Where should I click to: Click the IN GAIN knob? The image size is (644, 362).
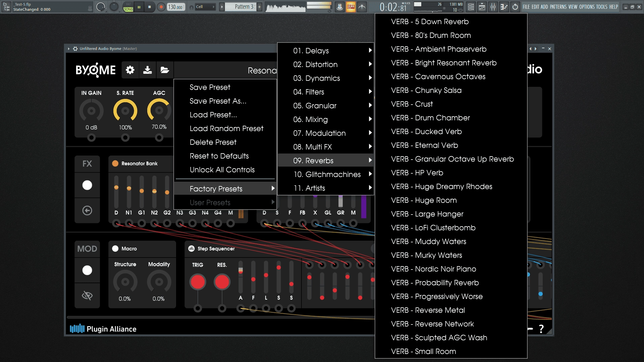click(91, 111)
